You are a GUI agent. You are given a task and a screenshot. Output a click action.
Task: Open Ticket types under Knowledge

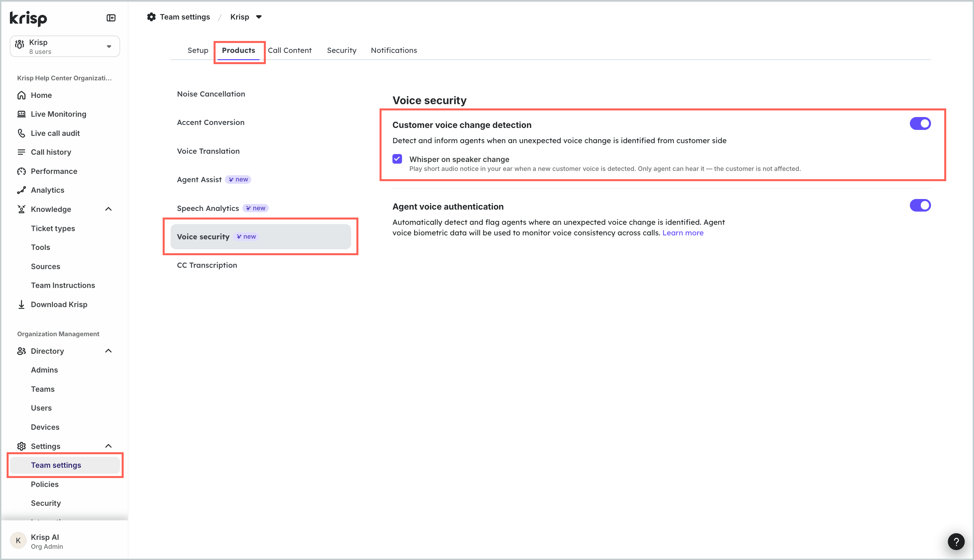53,228
